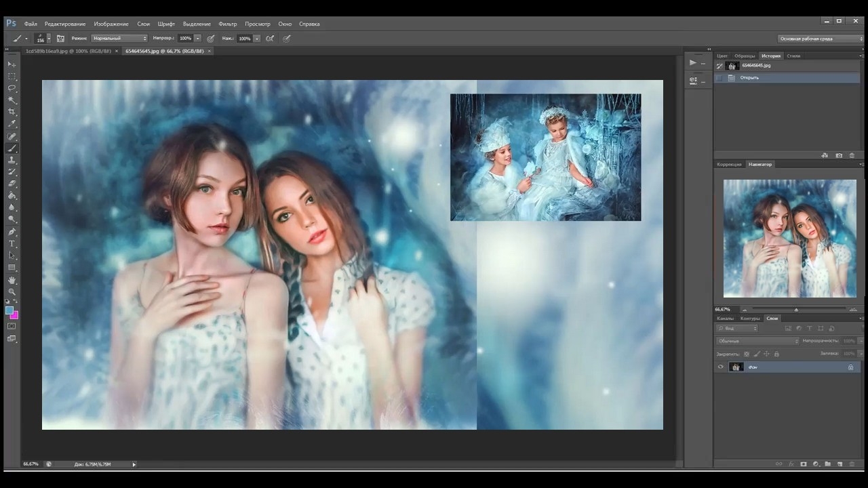Switch to the Контуры tab
Image resolution: width=868 pixels, height=488 pixels.
click(x=750, y=319)
